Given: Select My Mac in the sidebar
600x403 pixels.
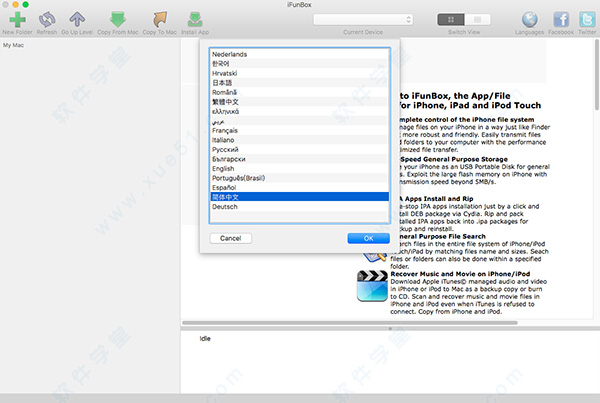Looking at the screenshot, I should [x=14, y=45].
